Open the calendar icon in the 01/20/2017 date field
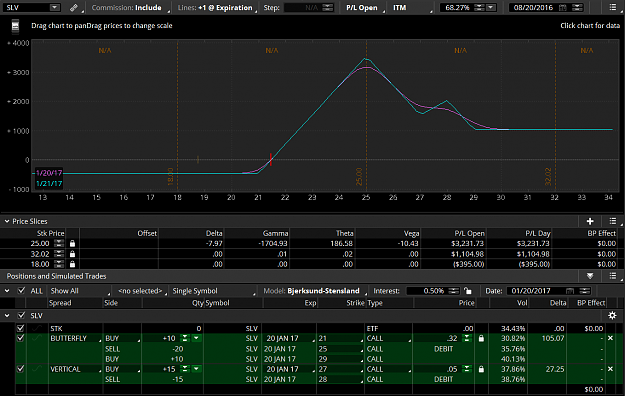The image size is (625, 396). point(570,291)
